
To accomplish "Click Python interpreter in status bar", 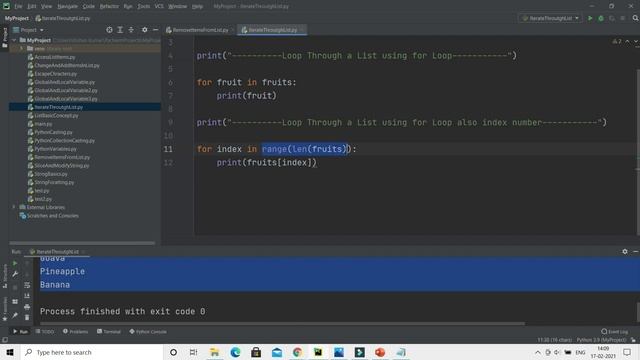I will point(601,340).
